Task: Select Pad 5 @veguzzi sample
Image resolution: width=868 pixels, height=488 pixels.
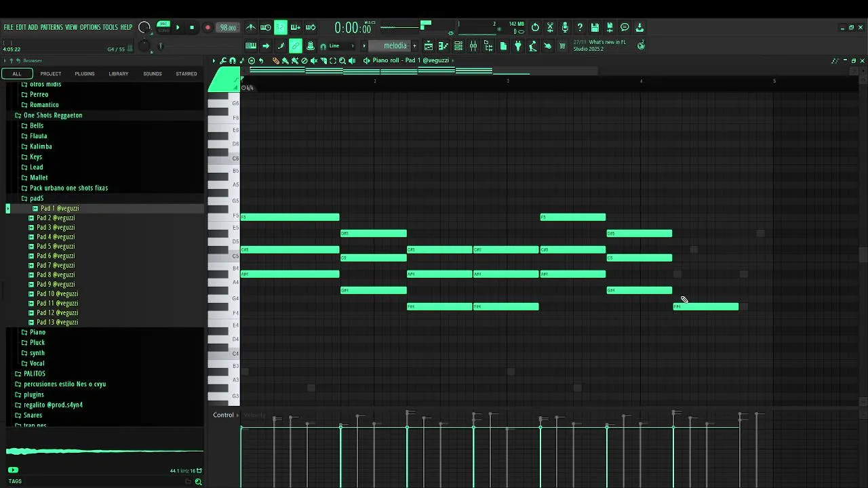Action: [56, 246]
